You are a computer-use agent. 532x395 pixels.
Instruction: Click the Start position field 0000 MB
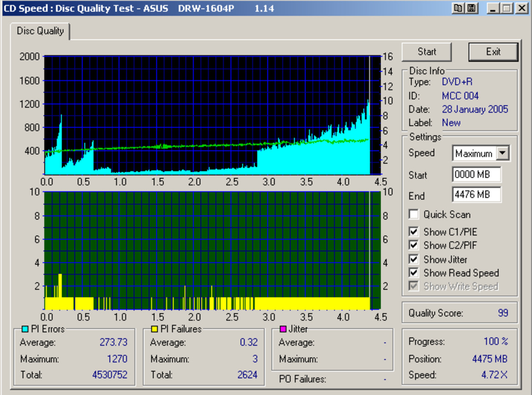click(476, 174)
